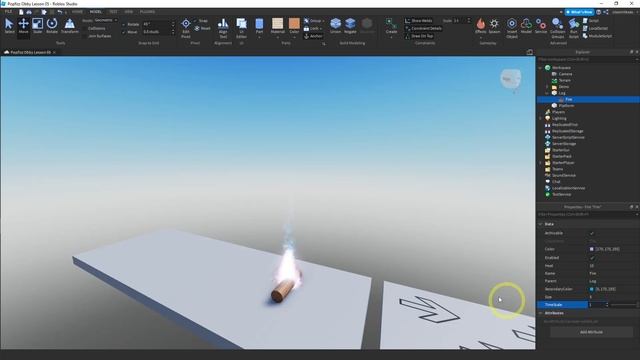Choose the Scale tool
Viewport: 640px width, 360px height.
click(38, 26)
